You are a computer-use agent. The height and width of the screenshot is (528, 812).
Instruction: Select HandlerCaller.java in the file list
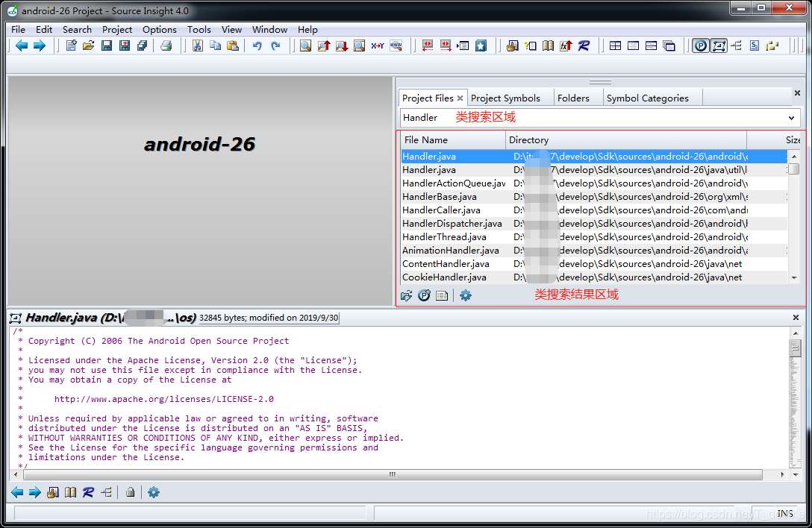pyautogui.click(x=595, y=210)
